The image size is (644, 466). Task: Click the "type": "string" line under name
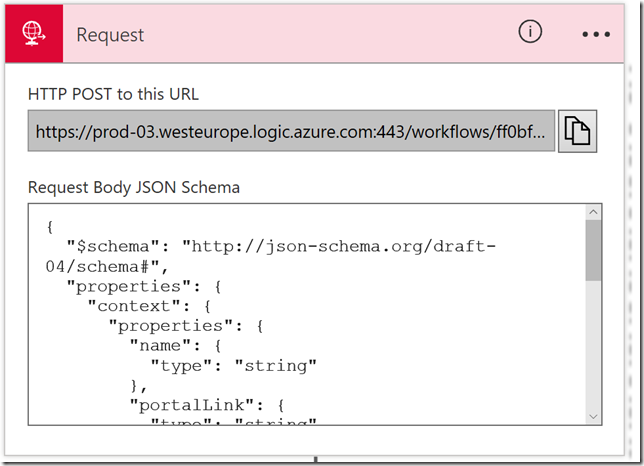pyautogui.click(x=233, y=365)
